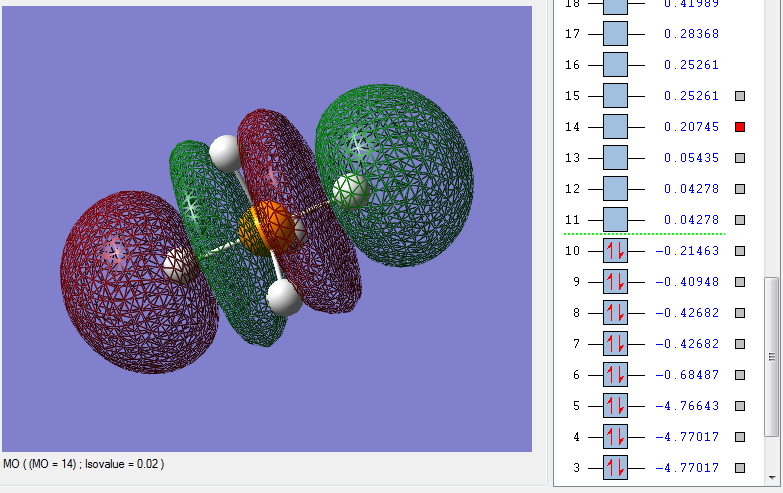Click the occupied orbital box for MO 4
783x493 pixels.
tap(615, 437)
